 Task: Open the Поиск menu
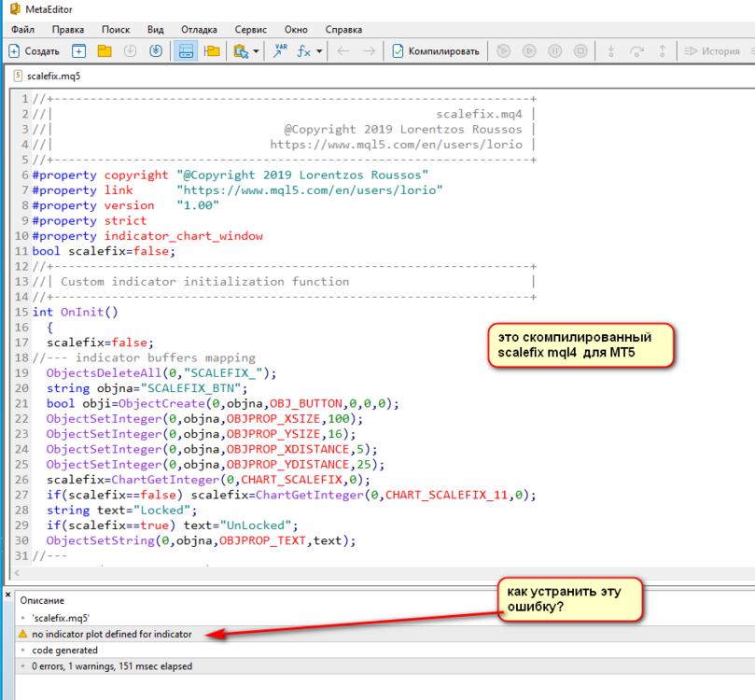[116, 29]
